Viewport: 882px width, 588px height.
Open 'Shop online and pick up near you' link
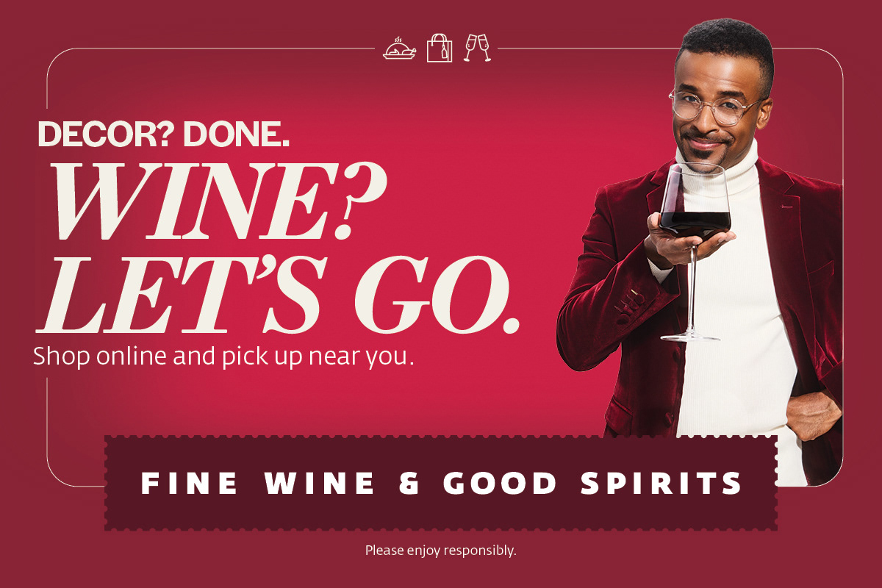click(x=224, y=356)
